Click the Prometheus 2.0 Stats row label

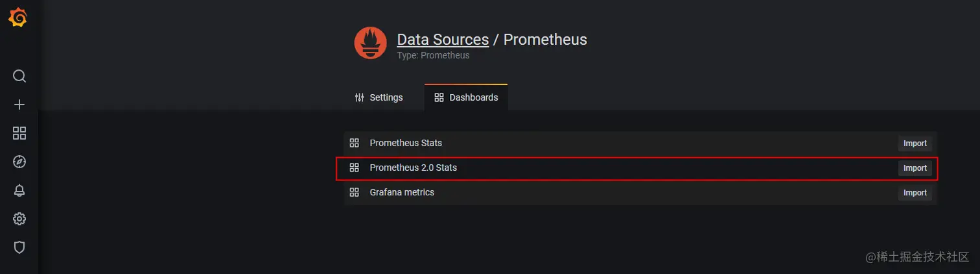[x=413, y=168]
